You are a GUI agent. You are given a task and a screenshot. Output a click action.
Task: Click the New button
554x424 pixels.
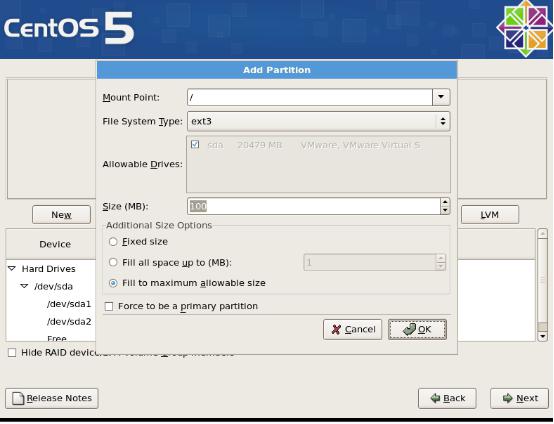coord(61,214)
